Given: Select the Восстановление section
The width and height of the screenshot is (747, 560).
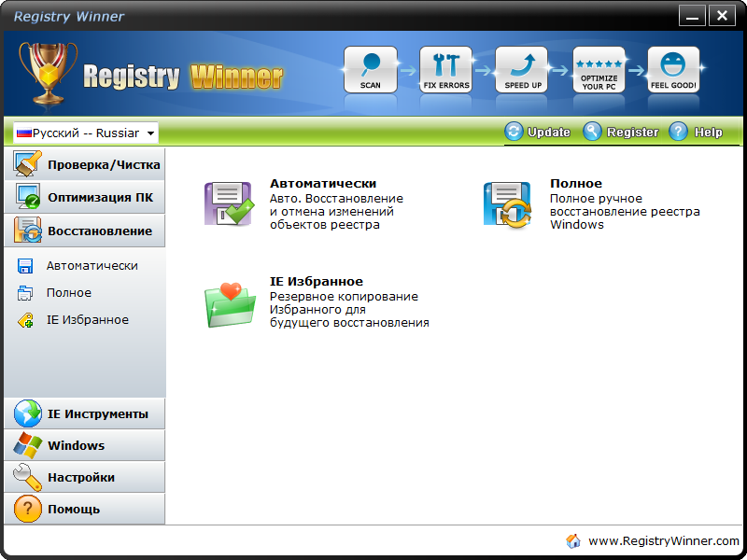Looking at the screenshot, I should [x=85, y=231].
